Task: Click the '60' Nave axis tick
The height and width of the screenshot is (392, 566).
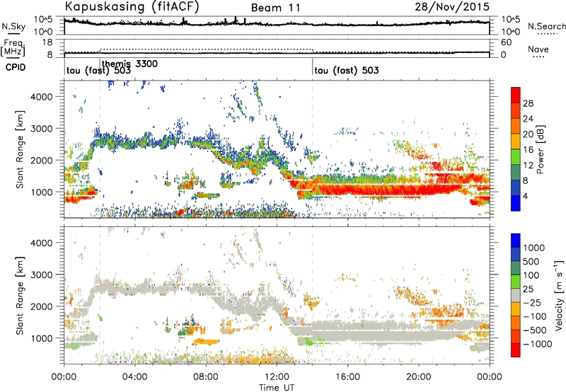Action: coord(506,42)
